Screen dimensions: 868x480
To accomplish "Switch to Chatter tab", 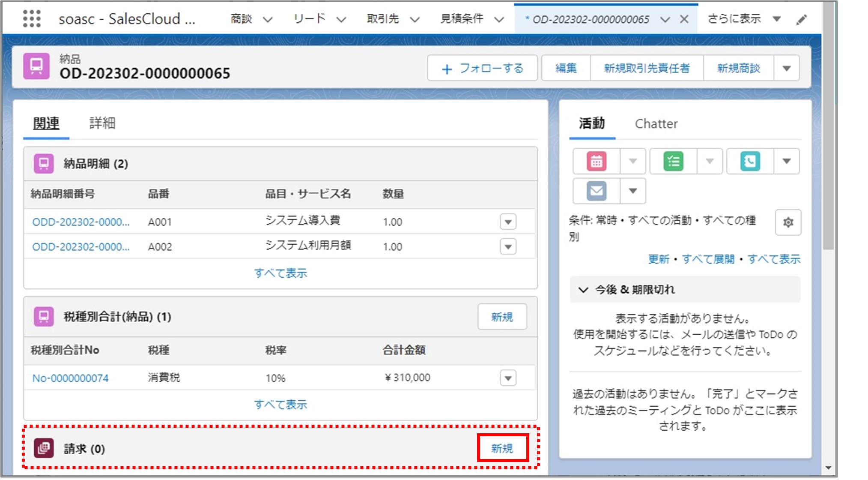I will [656, 124].
